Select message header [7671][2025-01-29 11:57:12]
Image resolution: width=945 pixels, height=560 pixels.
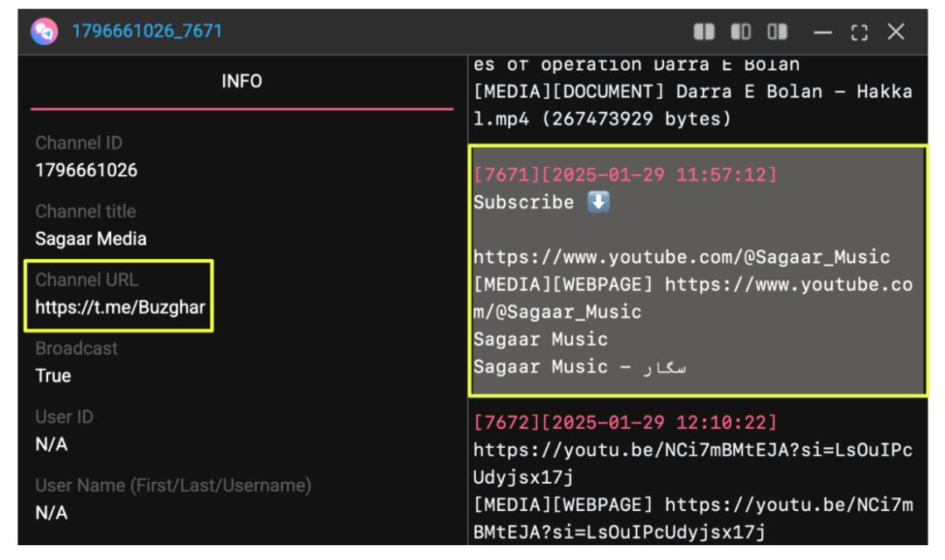coord(625,175)
